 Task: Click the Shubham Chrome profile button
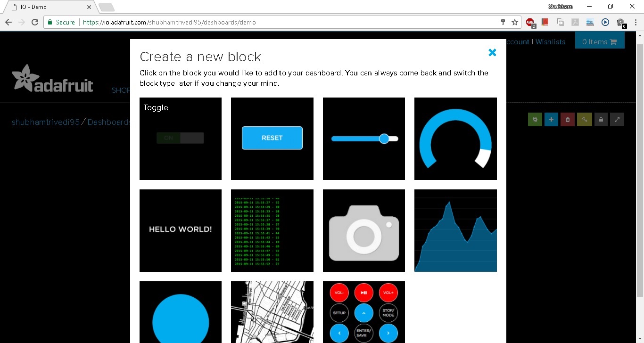point(561,6)
